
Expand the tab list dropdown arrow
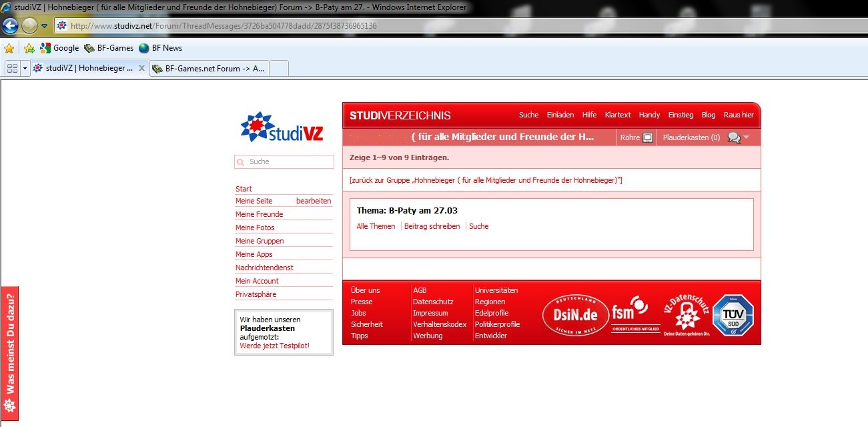[25, 68]
